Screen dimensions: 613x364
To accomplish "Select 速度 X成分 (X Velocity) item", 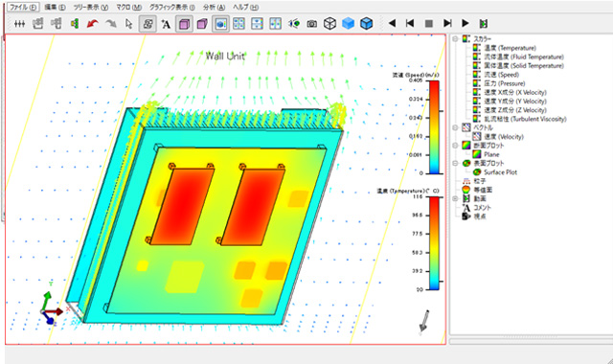I will 515,92.
